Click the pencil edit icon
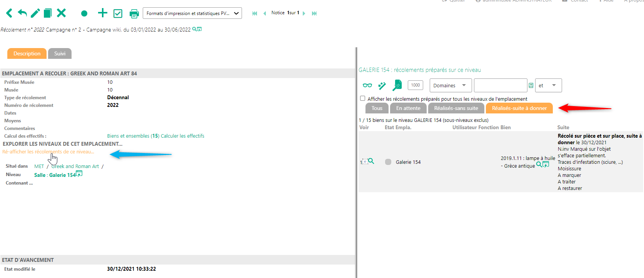 pos(35,13)
